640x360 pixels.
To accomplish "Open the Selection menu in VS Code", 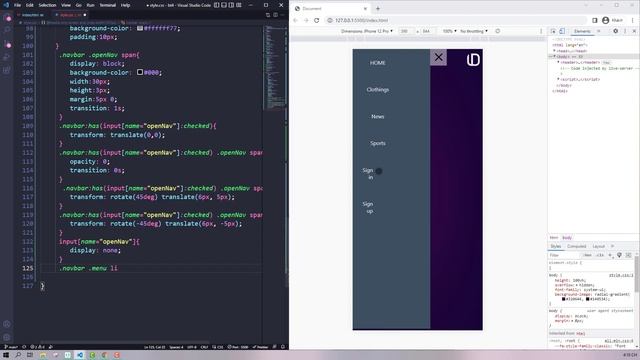I will 47,5.
